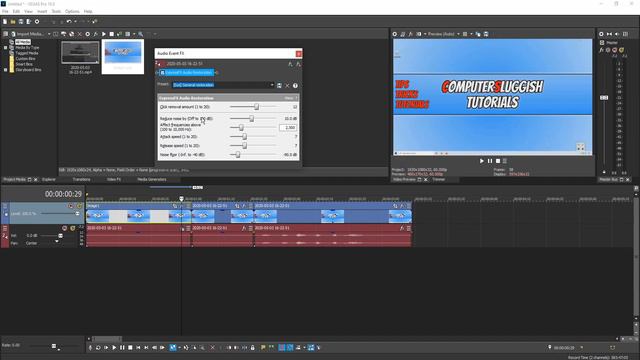Click the New project icon in main toolbar
The height and width of the screenshot is (360, 640).
(5, 22)
